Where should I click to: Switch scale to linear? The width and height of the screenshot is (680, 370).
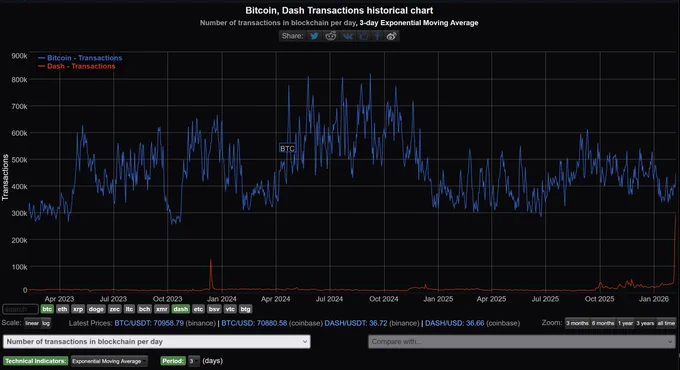point(32,323)
